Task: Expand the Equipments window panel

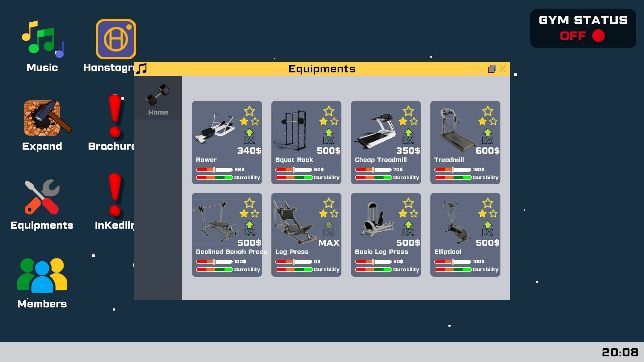Action: (x=492, y=68)
